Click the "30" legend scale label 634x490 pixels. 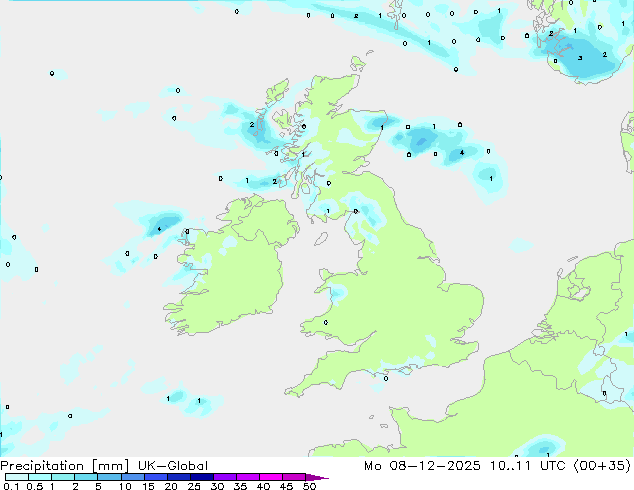pos(217,486)
